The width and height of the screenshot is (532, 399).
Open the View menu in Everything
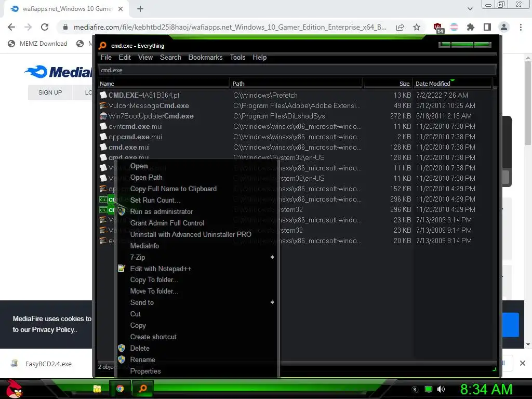click(145, 57)
